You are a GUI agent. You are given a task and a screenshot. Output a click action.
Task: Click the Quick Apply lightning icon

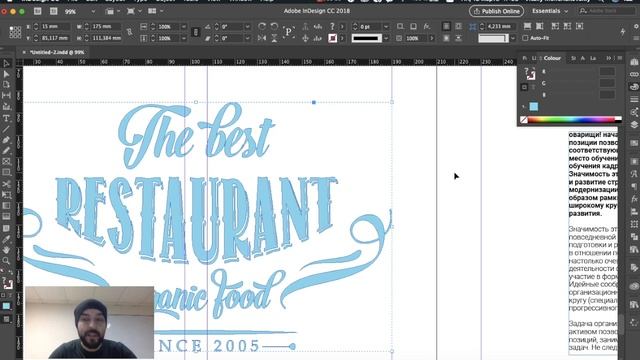(x=623, y=31)
